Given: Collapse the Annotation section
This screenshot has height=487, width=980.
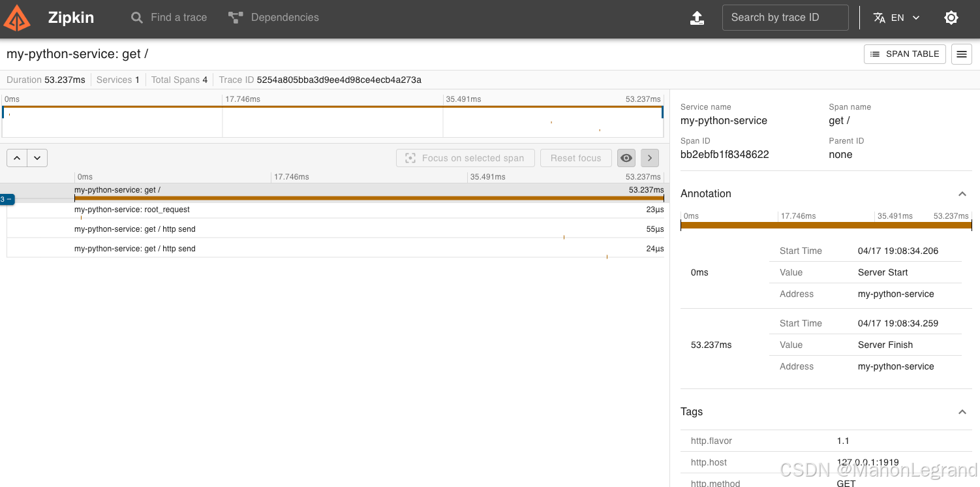Looking at the screenshot, I should 962,194.
